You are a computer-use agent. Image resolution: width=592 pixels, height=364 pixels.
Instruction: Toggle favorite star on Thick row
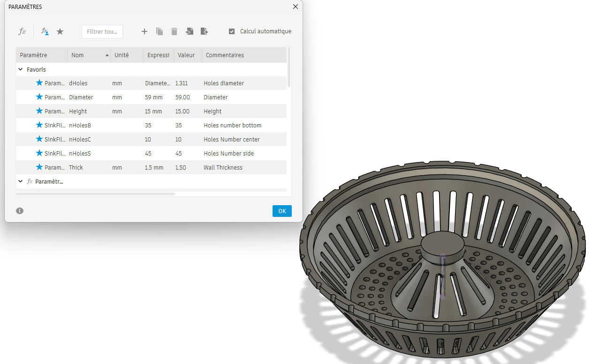(x=39, y=167)
